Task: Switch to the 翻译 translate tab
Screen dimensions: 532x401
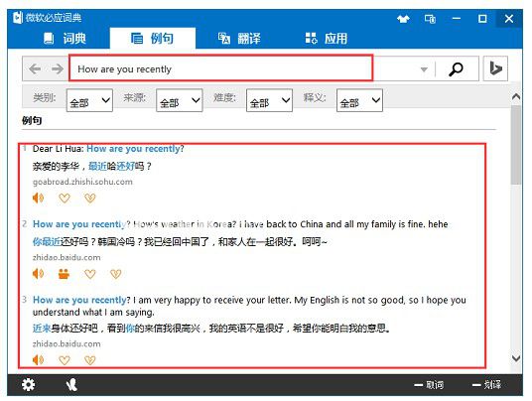Action: tap(239, 39)
